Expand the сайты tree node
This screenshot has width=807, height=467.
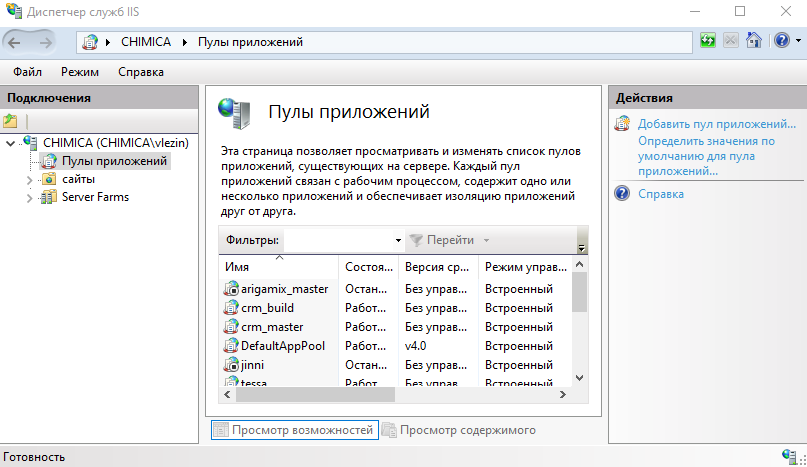click(27, 179)
